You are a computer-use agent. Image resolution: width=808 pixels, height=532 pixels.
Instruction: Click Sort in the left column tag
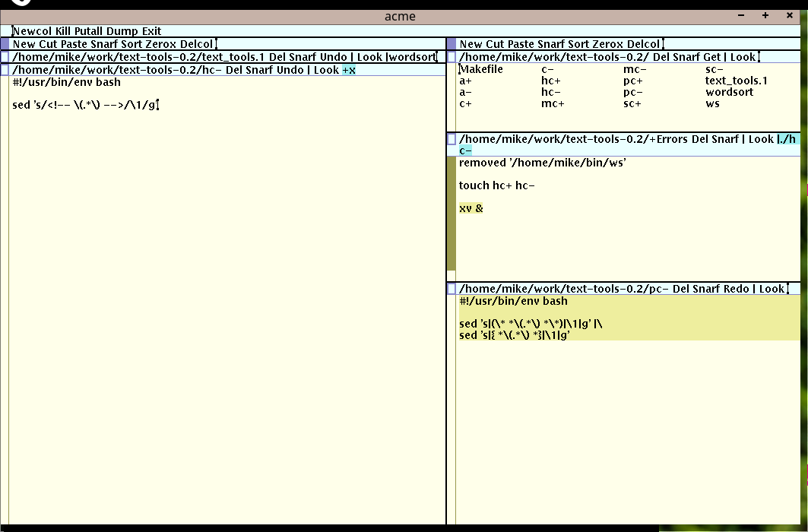pos(131,44)
